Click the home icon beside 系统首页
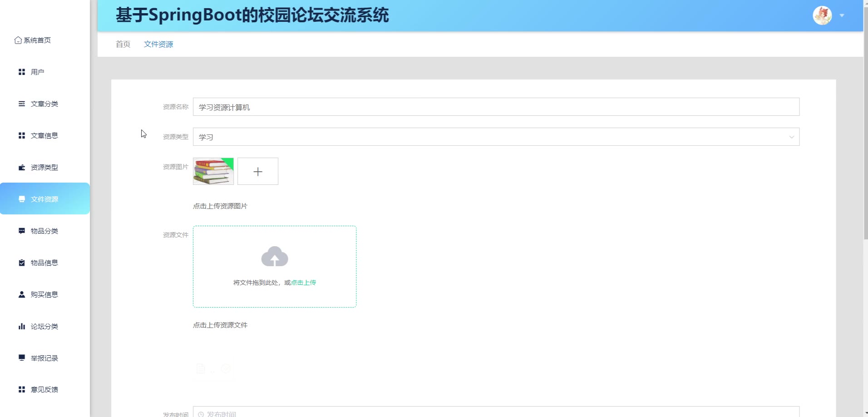868x417 pixels. point(18,40)
